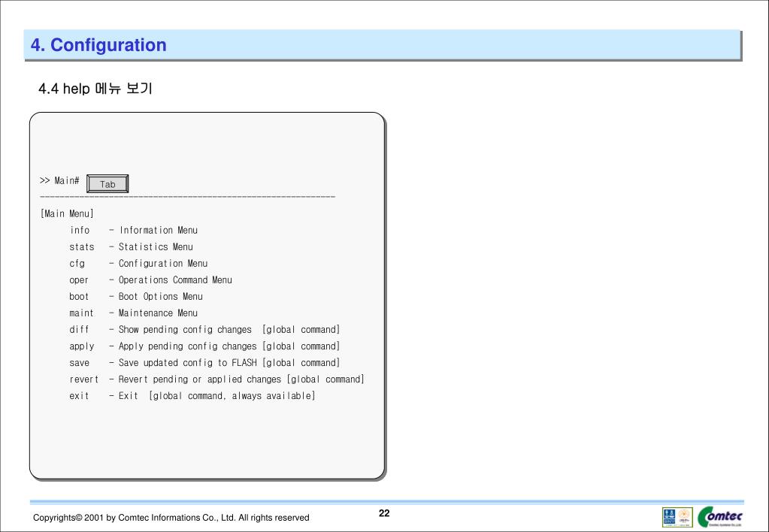The height and width of the screenshot is (532, 769).
Task: Select the "info" command text
Action: point(80,230)
